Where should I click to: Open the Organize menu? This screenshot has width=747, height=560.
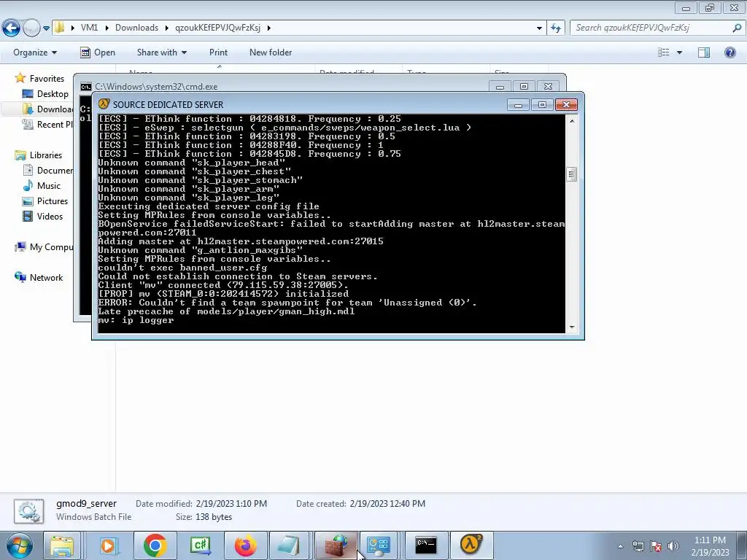35,52
